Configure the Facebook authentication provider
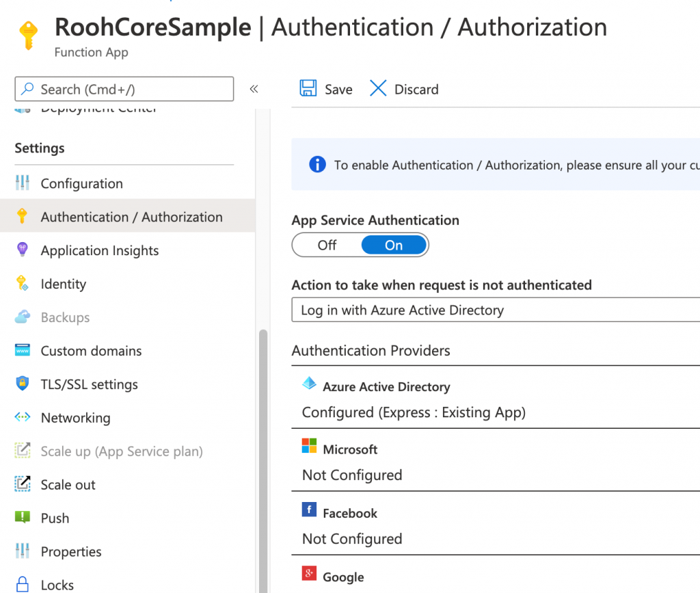This screenshot has height=593, width=700. (496, 524)
